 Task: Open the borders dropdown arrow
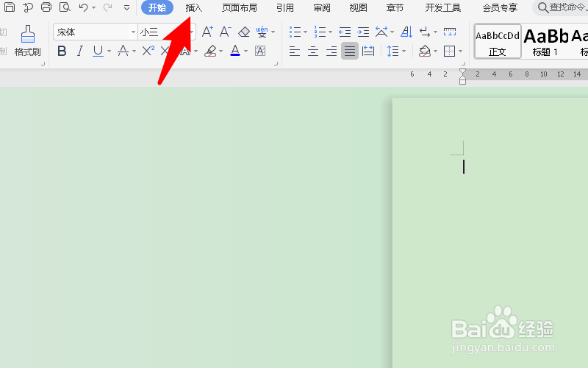click(461, 51)
